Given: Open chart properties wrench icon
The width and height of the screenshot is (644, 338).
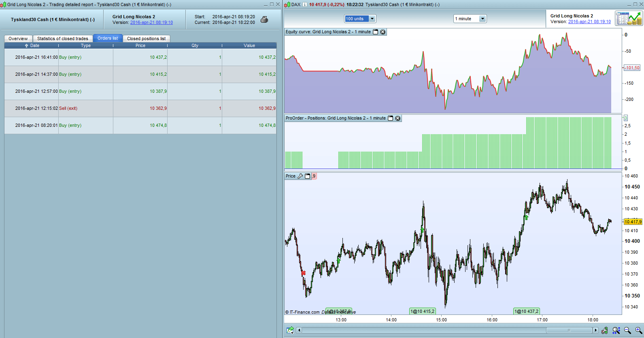Looking at the screenshot, I should [x=604, y=330].
